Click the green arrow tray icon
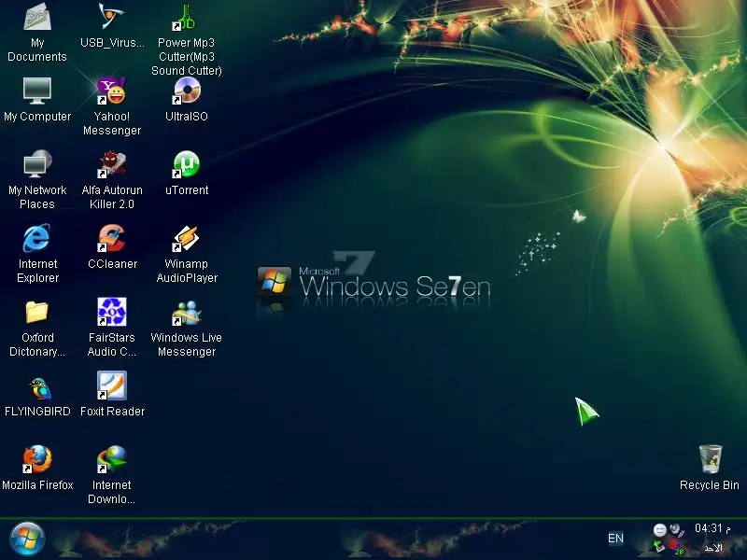This screenshot has height=560, width=747. pyautogui.click(x=660, y=546)
